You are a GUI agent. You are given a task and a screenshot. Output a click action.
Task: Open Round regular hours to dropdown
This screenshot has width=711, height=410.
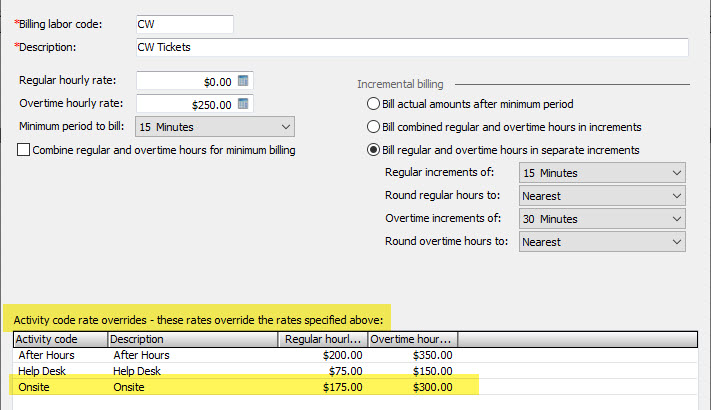tap(602, 196)
